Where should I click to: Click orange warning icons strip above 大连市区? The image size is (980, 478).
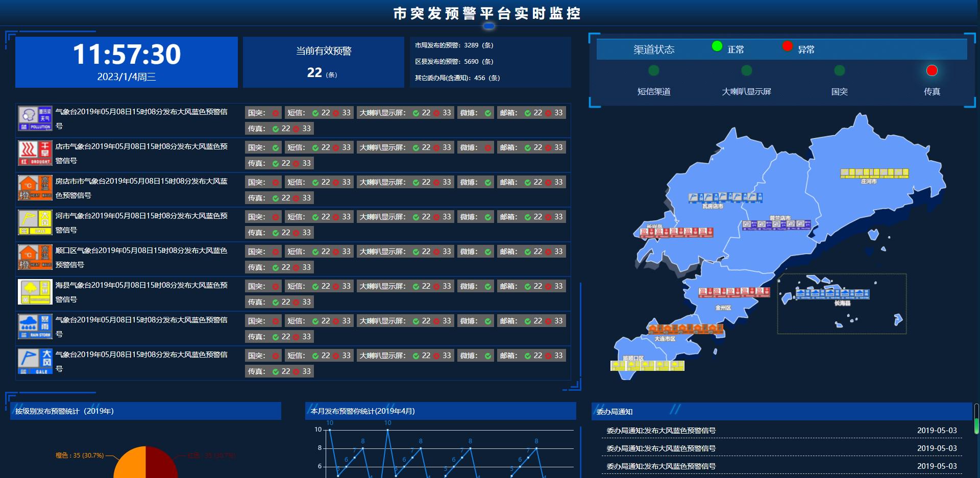(x=686, y=329)
